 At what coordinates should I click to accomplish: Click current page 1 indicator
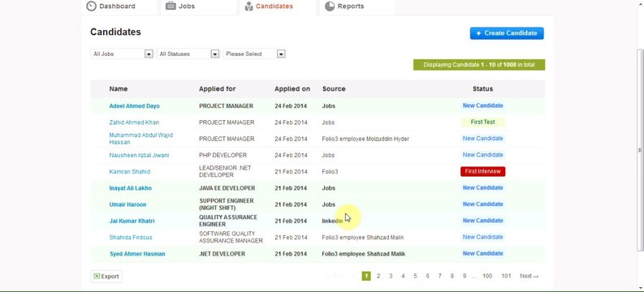pyautogui.click(x=366, y=276)
